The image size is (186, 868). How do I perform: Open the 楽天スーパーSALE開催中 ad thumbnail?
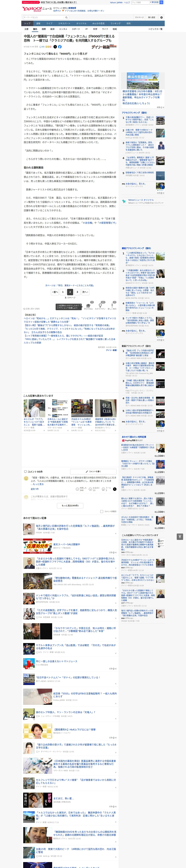tap(38, 547)
